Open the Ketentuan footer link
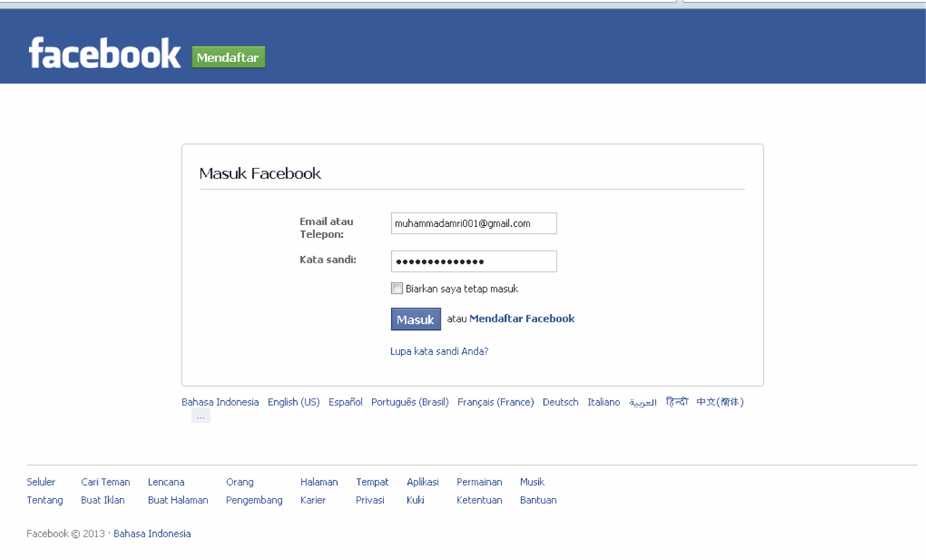This screenshot has height=560, width=926. coord(479,500)
